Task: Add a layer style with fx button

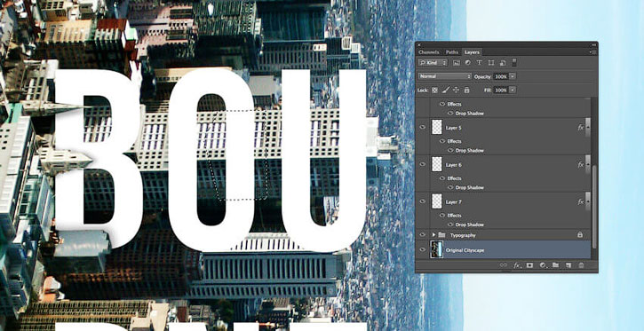Action: pyautogui.click(x=517, y=265)
